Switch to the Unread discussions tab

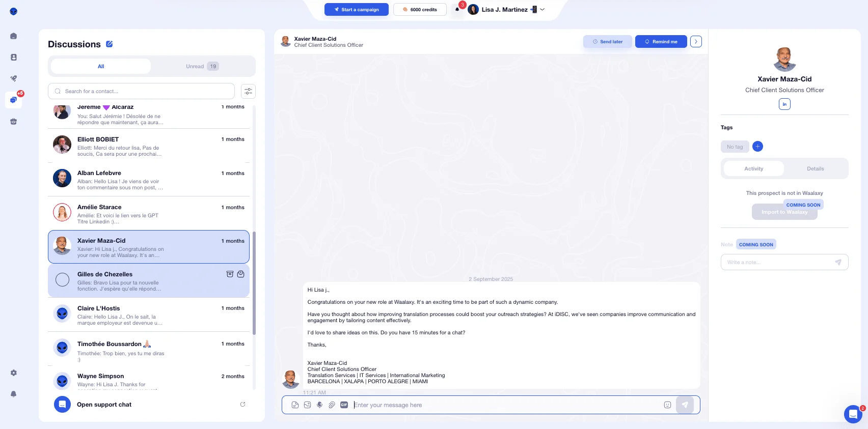[202, 66]
